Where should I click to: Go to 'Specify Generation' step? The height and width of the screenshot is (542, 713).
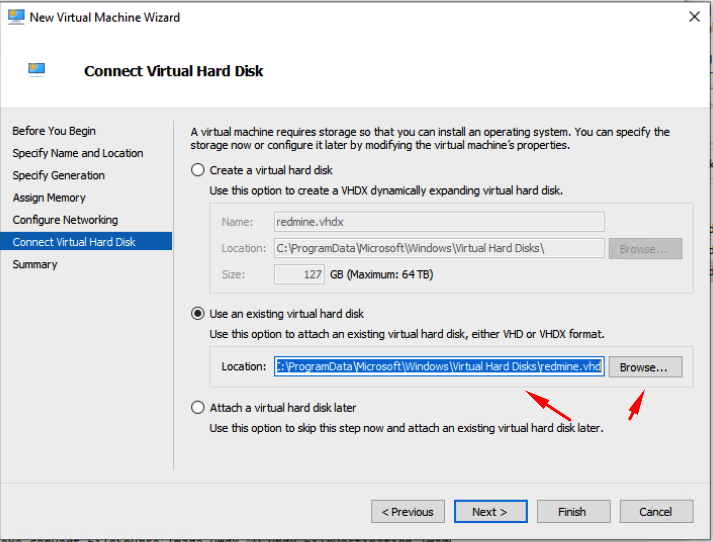click(x=59, y=176)
